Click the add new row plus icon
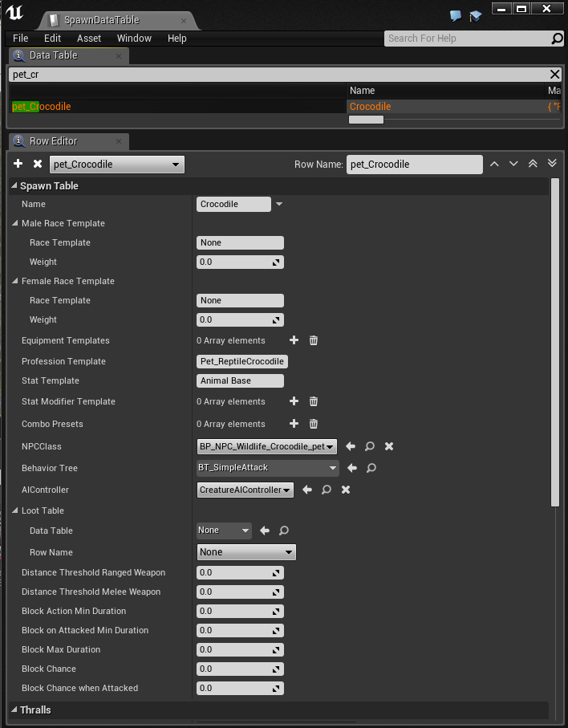Viewport: 568px width, 728px height. point(18,164)
